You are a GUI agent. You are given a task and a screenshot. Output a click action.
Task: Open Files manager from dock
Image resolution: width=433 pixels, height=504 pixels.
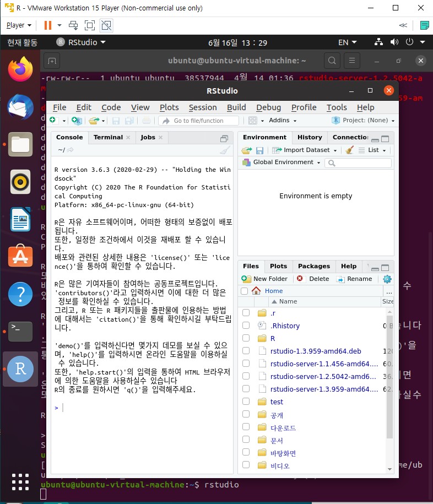pos(20,144)
